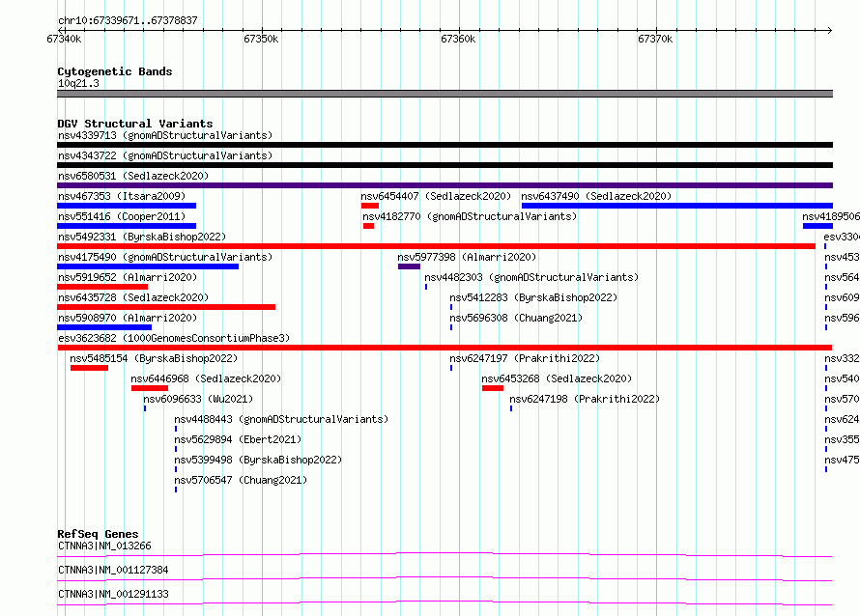Open nsv5399498 ByrskaBishop2022 variant
This screenshot has height=616, width=860.
pyautogui.click(x=258, y=460)
